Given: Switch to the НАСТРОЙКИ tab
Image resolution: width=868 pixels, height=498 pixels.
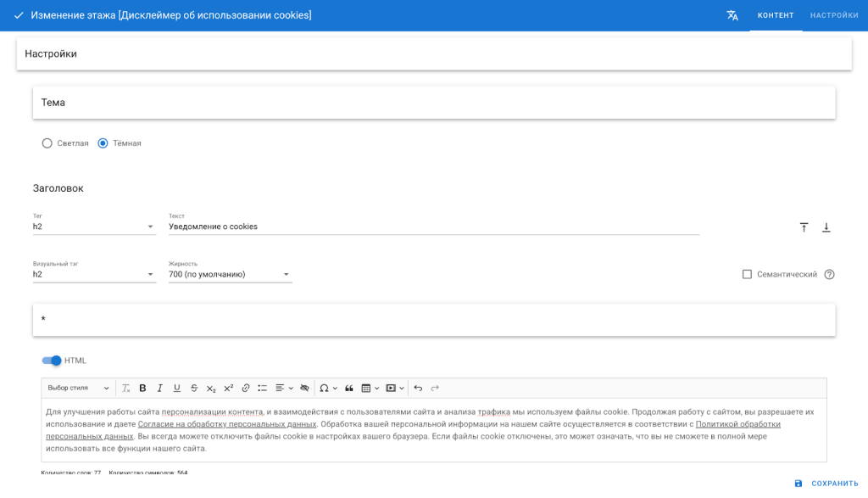Looking at the screenshot, I should 834,15.
